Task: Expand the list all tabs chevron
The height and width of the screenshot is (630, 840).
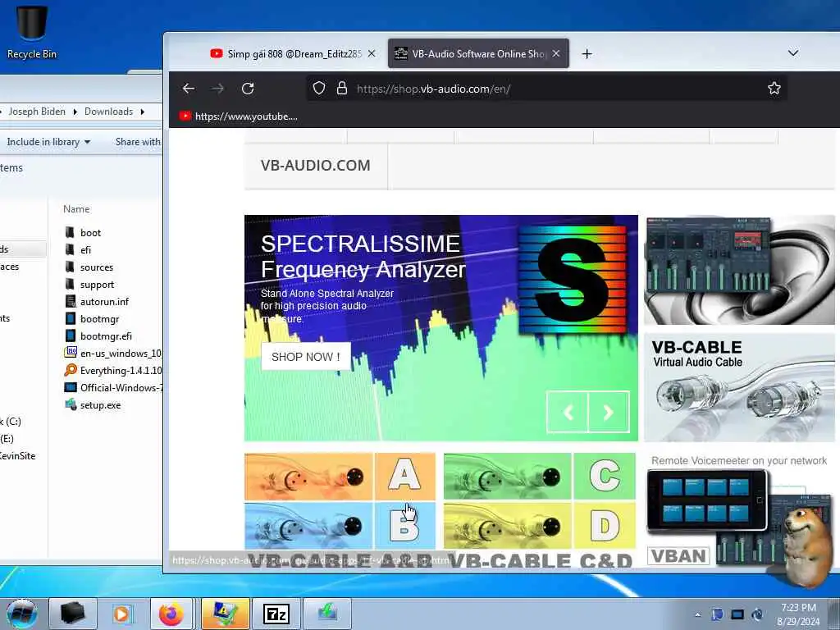Action: (x=793, y=53)
